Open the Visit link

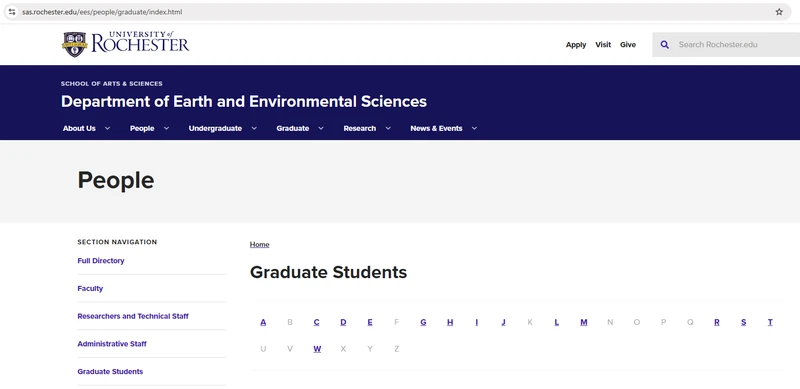(603, 44)
